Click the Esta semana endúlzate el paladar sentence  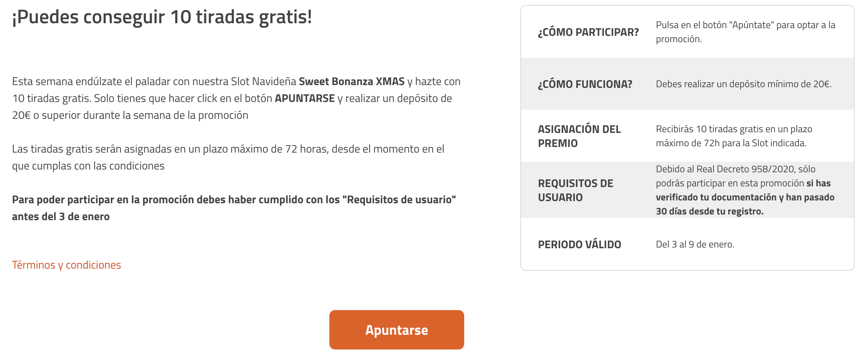coord(236,98)
